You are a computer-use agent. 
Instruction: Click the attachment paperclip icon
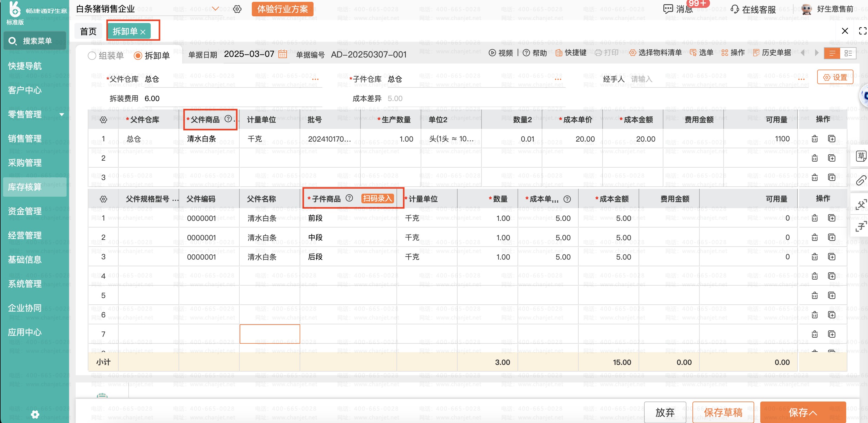coord(861,181)
